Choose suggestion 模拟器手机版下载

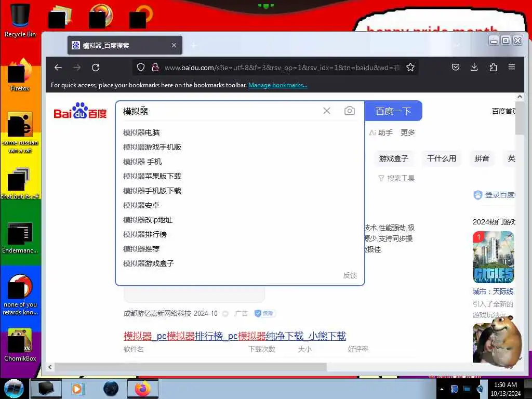point(152,191)
